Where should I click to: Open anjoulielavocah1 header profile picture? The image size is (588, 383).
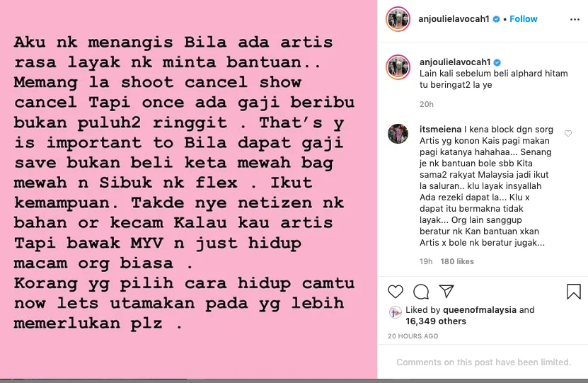[398, 18]
